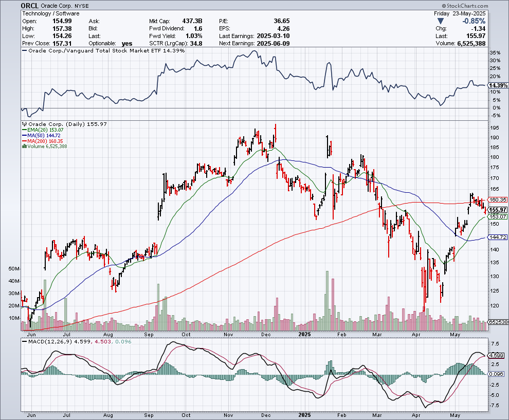The height and width of the screenshot is (420, 509).
Task: Click the Technology / Software sector label
Action: (x=50, y=13)
